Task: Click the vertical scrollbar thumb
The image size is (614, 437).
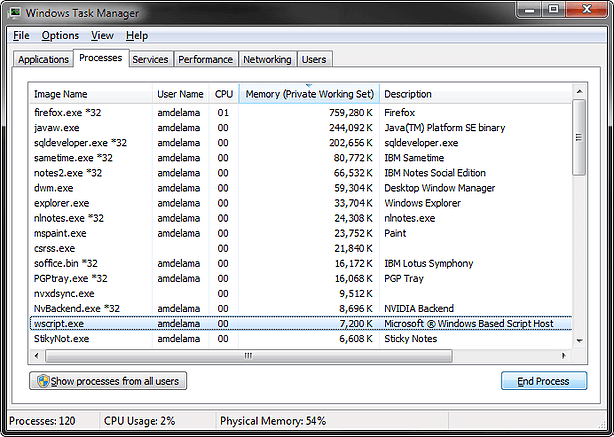Action: click(x=579, y=137)
